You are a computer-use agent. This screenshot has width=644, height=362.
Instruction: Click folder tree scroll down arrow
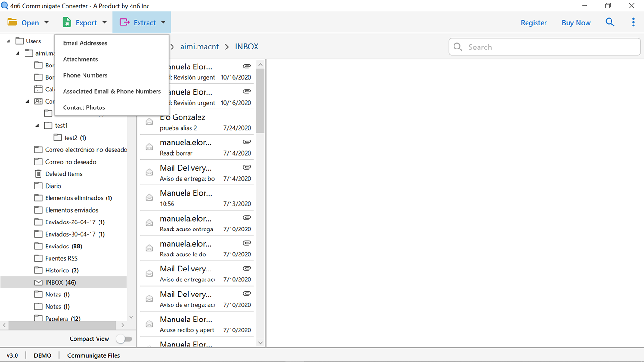click(131, 317)
